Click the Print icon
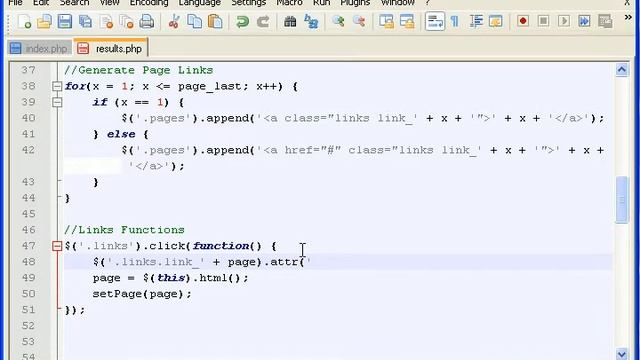The image size is (640, 360). click(147, 21)
